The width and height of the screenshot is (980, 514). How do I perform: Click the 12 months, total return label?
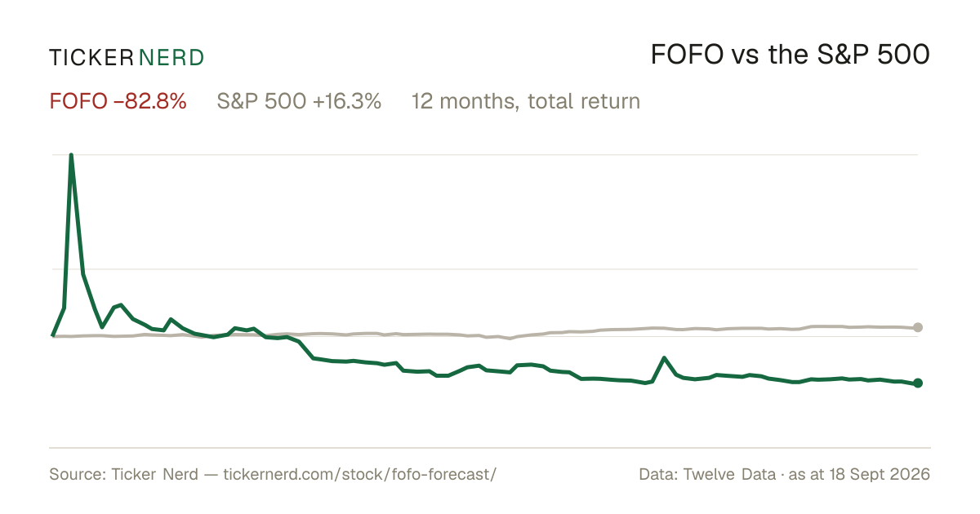point(526,102)
